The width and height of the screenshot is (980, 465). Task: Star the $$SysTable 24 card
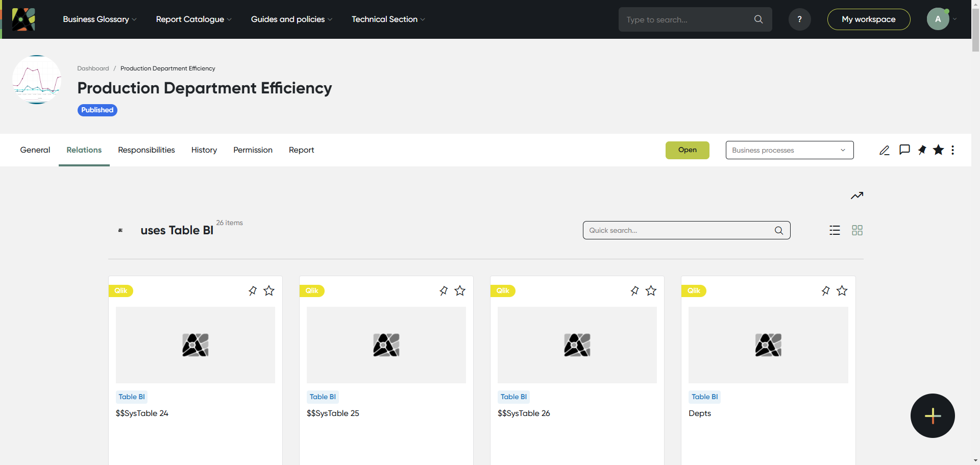pos(269,291)
